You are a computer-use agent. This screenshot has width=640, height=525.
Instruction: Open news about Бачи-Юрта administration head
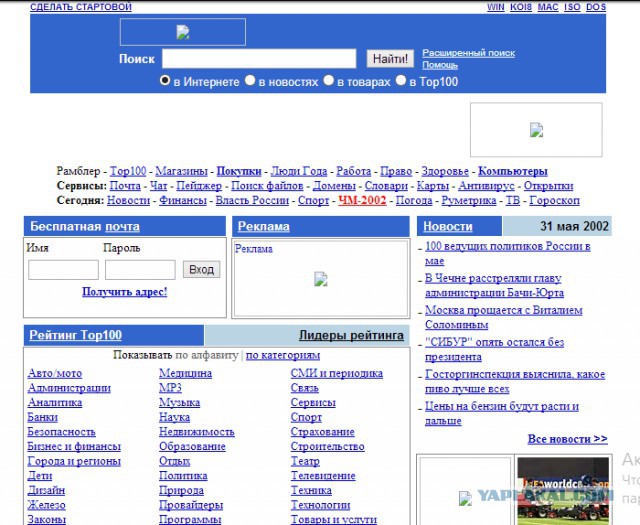494,285
